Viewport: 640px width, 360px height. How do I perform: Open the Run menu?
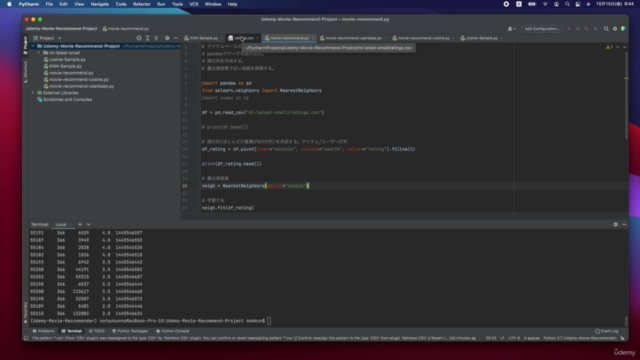[x=161, y=4]
